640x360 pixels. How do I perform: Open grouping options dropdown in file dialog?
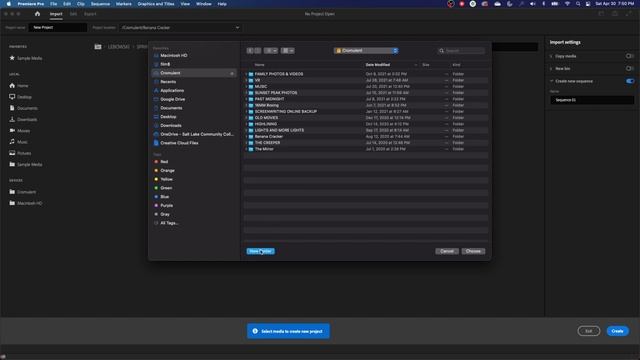[288, 51]
